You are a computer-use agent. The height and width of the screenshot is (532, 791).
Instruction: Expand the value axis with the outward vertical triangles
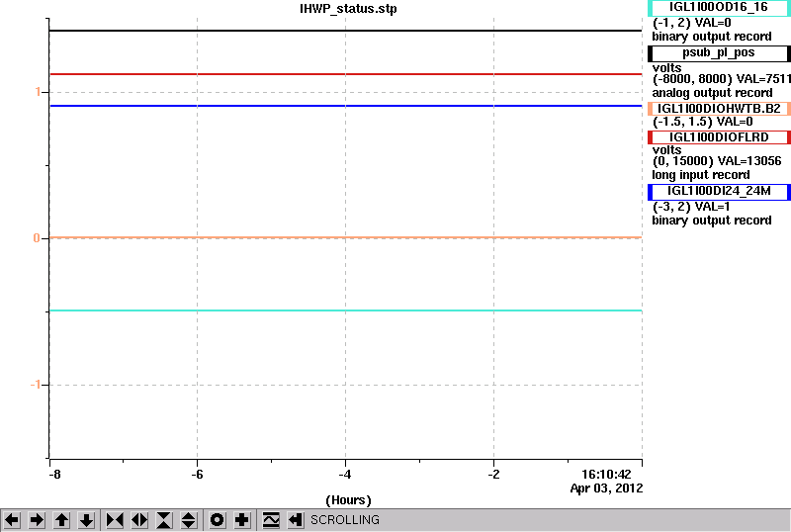[x=188, y=520]
